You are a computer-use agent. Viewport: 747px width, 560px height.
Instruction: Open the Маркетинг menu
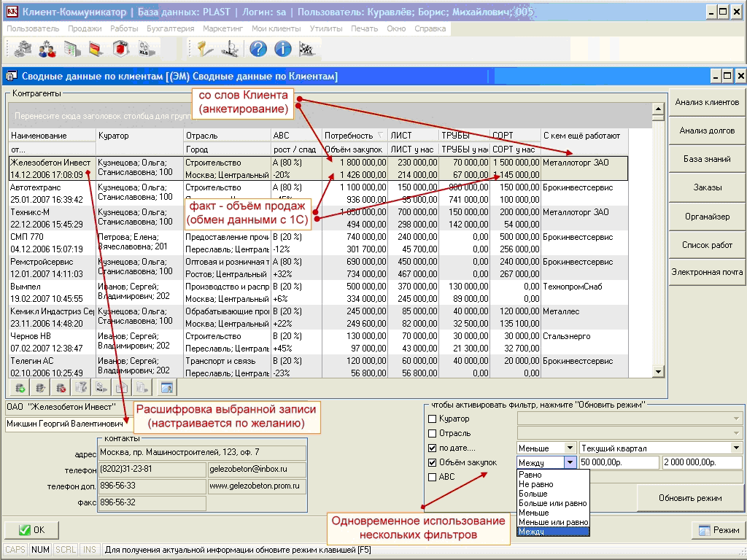click(x=222, y=28)
